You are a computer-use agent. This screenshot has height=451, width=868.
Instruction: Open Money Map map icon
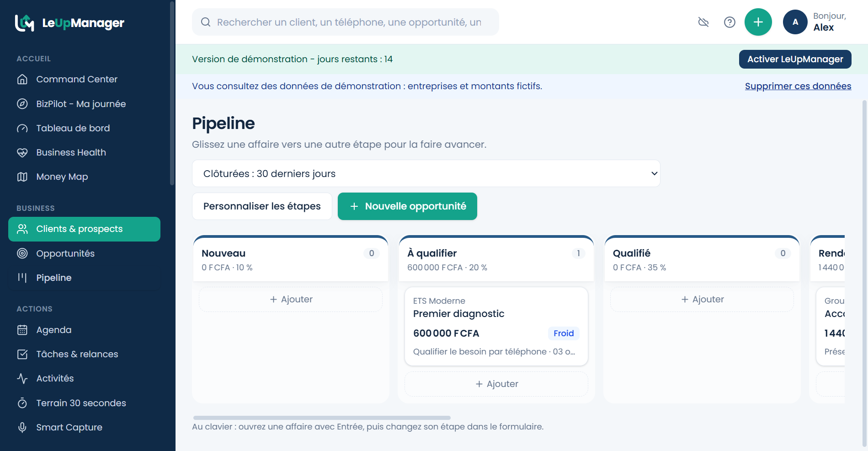coord(22,177)
